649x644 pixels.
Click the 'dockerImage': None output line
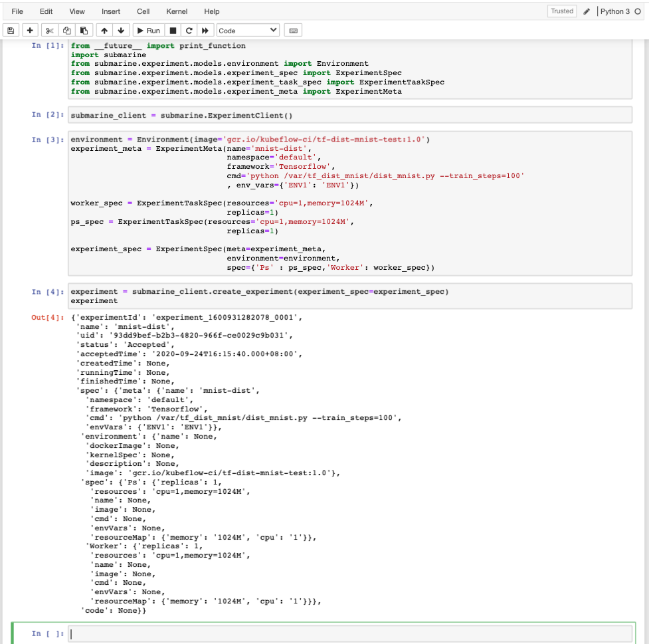click(x=132, y=446)
